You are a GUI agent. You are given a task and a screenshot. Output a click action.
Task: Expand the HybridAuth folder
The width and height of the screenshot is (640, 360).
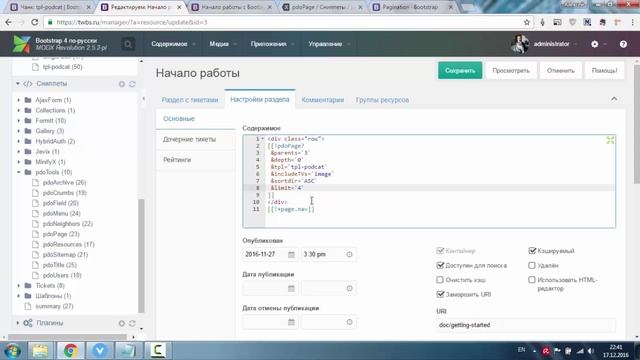coord(18,141)
